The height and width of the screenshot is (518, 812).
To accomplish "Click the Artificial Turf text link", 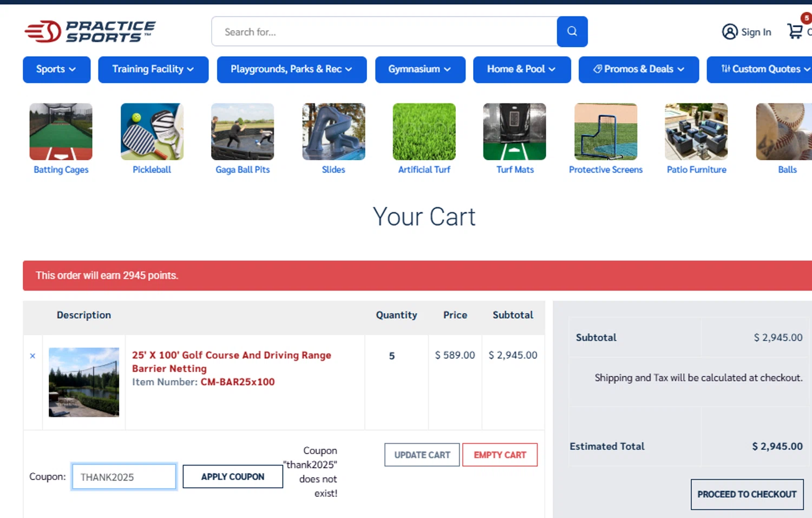I will click(424, 169).
